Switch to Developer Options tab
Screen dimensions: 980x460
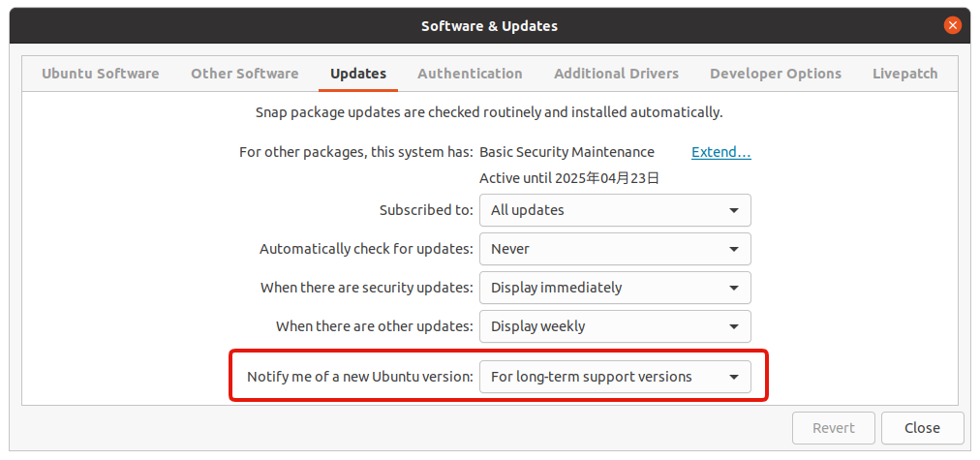point(776,74)
